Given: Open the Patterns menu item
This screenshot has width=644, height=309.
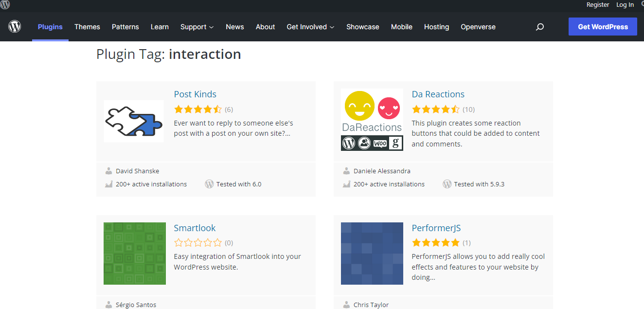Looking at the screenshot, I should (125, 27).
